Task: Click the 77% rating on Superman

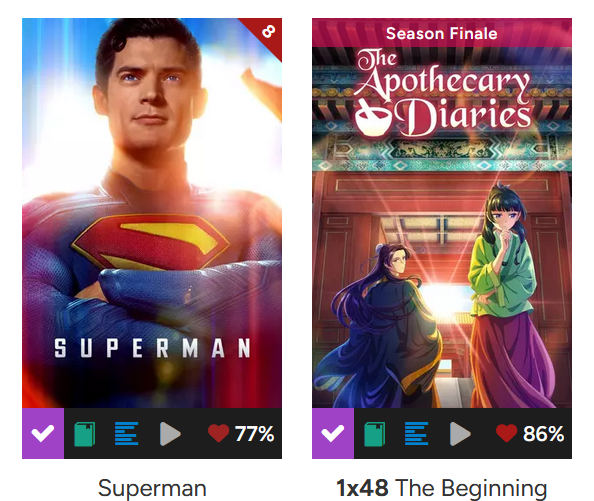Action: click(x=254, y=434)
